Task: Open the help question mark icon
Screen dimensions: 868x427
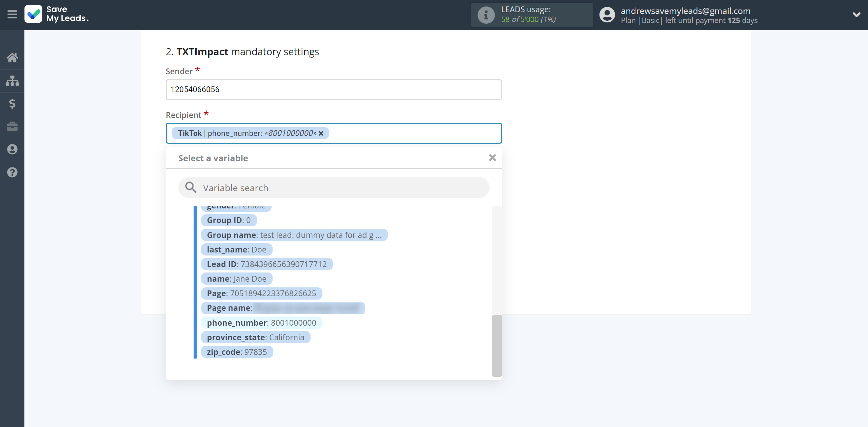Action: click(x=12, y=172)
